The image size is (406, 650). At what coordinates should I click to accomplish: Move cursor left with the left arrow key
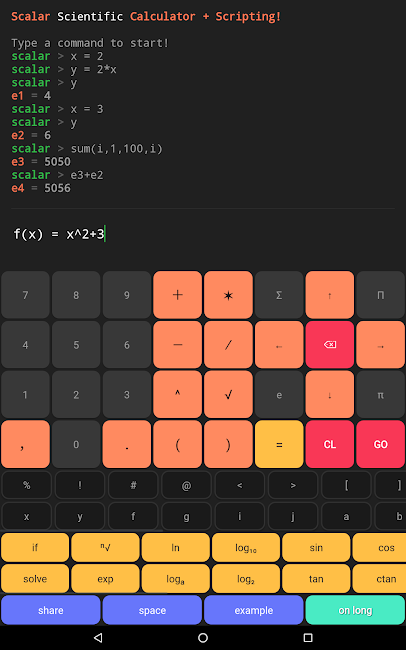tap(279, 344)
